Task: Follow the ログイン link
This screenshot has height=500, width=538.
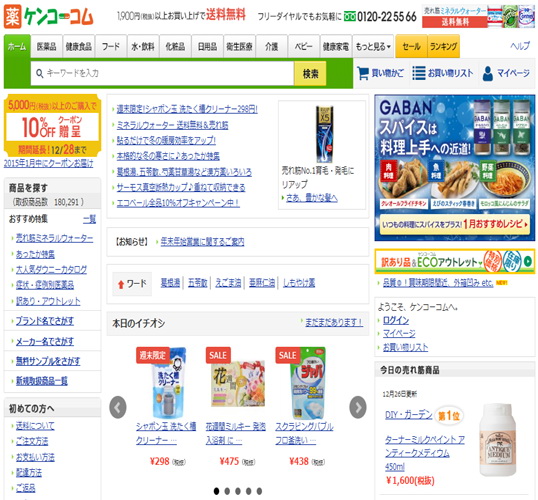Action: point(396,320)
